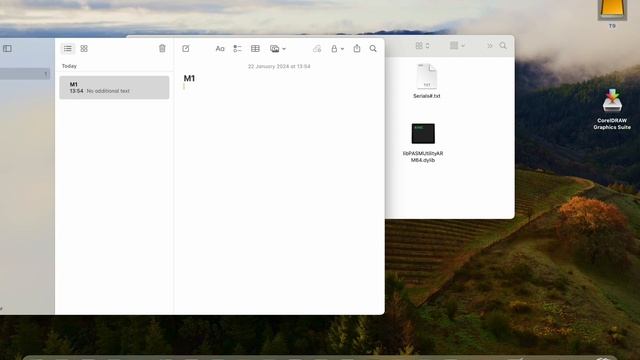Select CorelDRAW Graphics Suite desktop icon
Viewport: 640px width, 360px height.
pos(612,109)
